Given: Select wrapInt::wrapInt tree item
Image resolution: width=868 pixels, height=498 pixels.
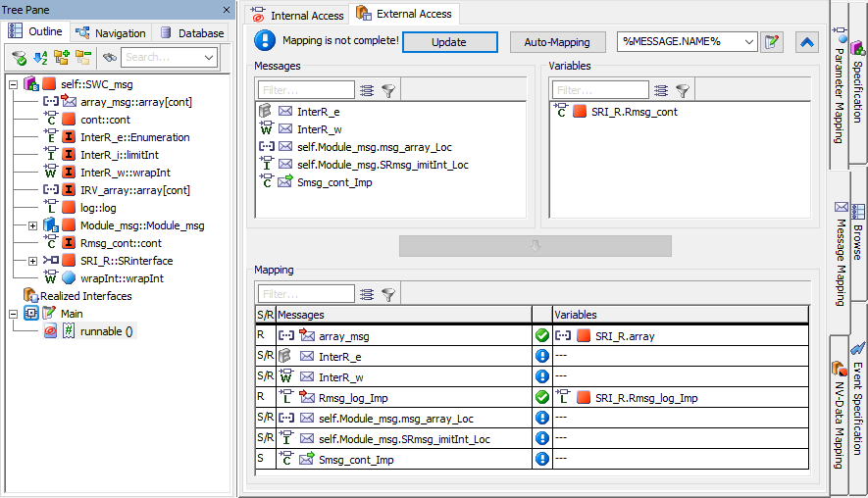Looking at the screenshot, I should point(122,278).
